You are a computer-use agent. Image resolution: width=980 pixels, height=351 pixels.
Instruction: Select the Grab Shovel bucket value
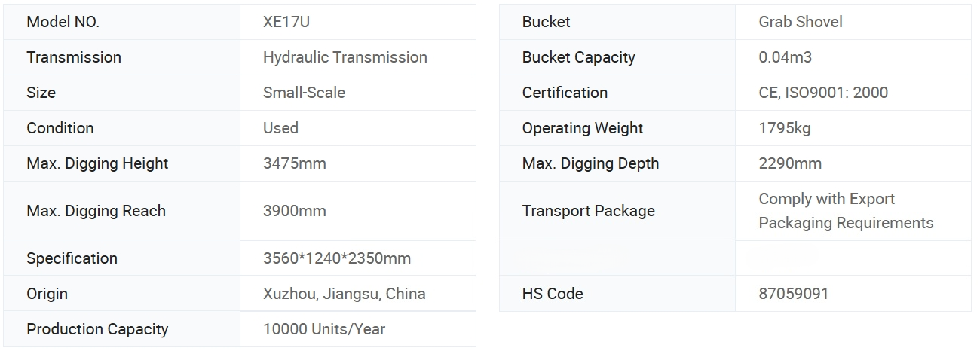click(x=800, y=22)
